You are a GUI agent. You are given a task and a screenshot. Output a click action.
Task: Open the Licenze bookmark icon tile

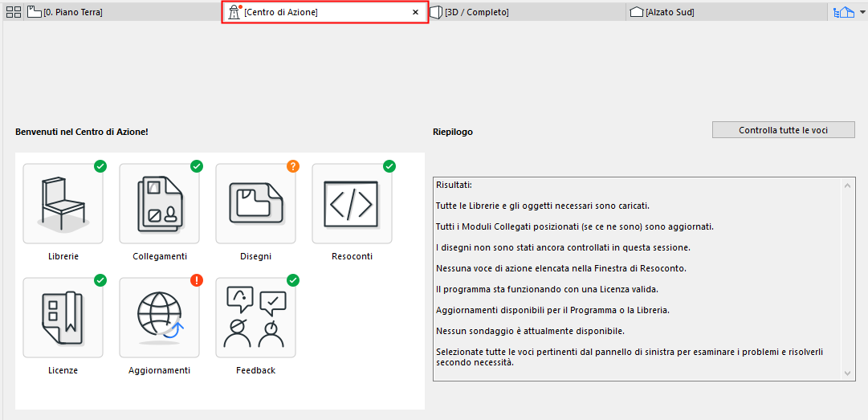63,318
